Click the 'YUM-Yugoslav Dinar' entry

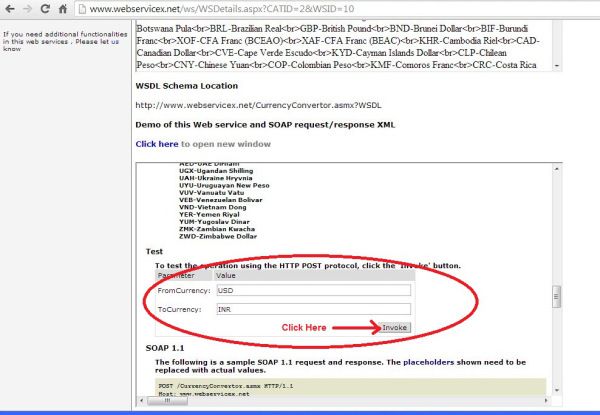pyautogui.click(x=214, y=221)
